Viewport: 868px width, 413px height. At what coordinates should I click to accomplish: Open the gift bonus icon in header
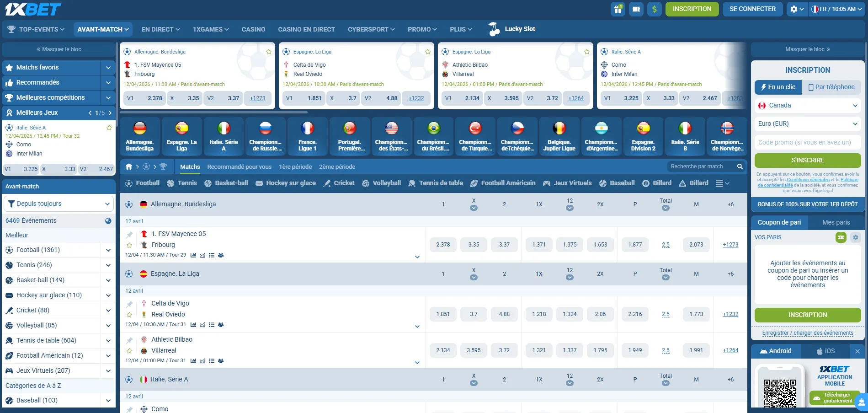618,9
